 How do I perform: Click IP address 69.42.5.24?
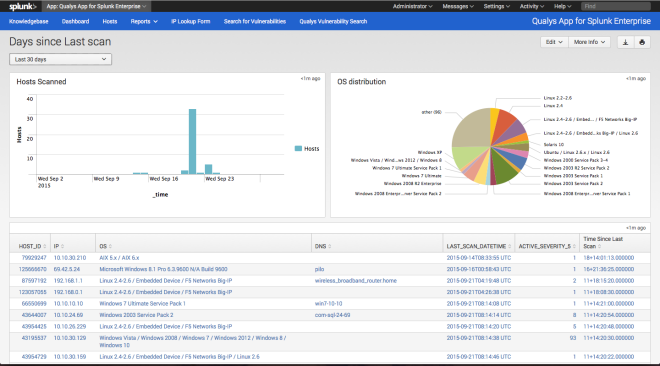click(x=67, y=269)
